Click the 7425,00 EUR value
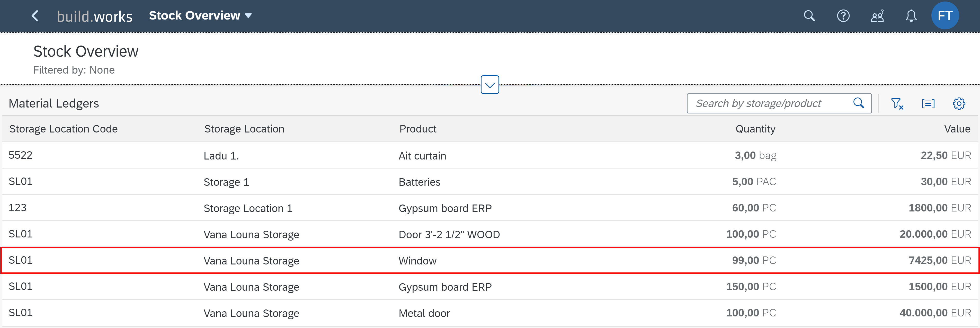The image size is (980, 328). point(940,261)
